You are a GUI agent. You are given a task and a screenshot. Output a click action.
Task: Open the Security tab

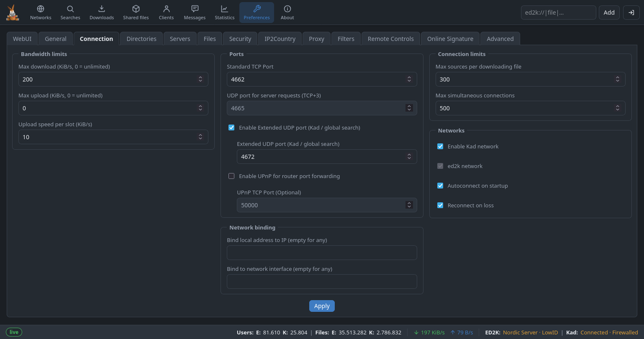[240, 38]
